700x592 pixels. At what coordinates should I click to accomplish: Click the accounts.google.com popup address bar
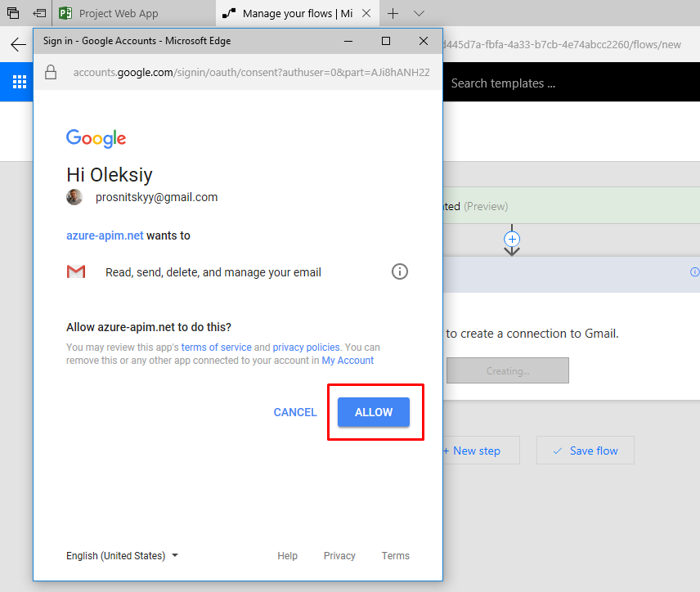(x=251, y=72)
